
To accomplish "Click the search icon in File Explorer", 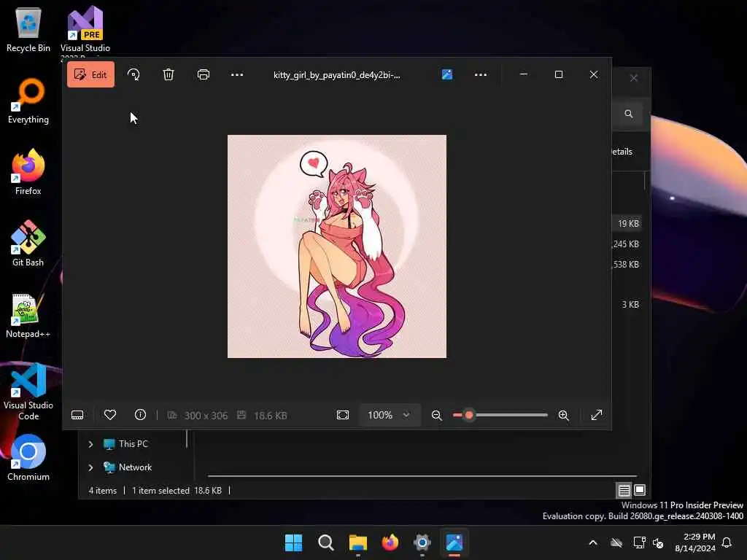I will (x=629, y=114).
